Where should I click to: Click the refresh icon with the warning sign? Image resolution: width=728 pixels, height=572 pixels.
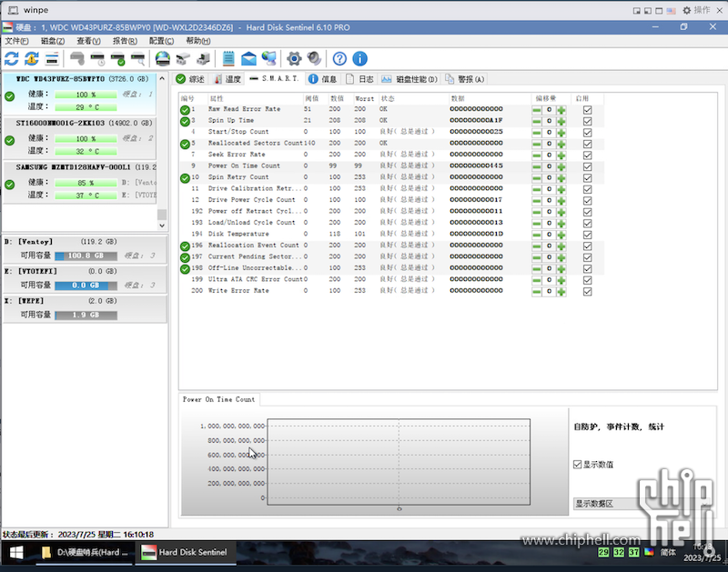click(32, 59)
